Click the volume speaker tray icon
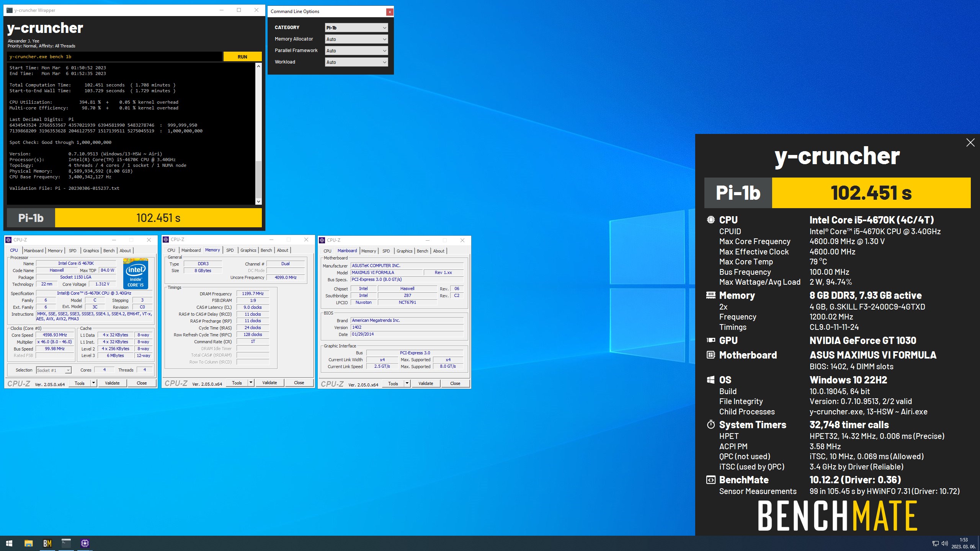The width and height of the screenshot is (980, 551). point(945,543)
